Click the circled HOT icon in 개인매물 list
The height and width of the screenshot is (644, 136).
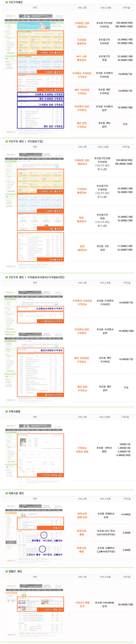tap(44, 535)
